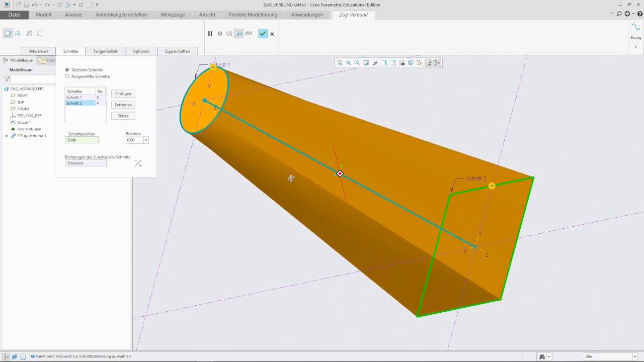The image size is (644, 362).
Task: Toggle the spin center icon
Action: pos(437,63)
